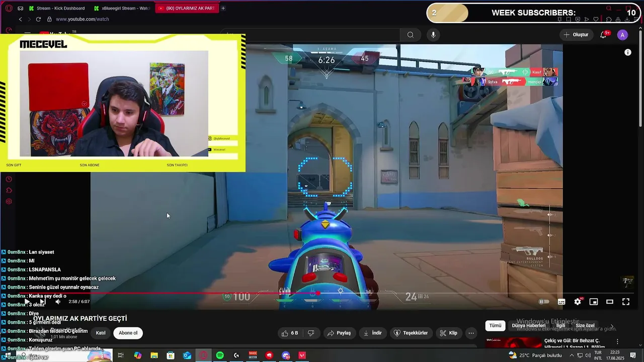644x362 pixels.
Task: Enter fullscreen mode
Action: pos(626,302)
